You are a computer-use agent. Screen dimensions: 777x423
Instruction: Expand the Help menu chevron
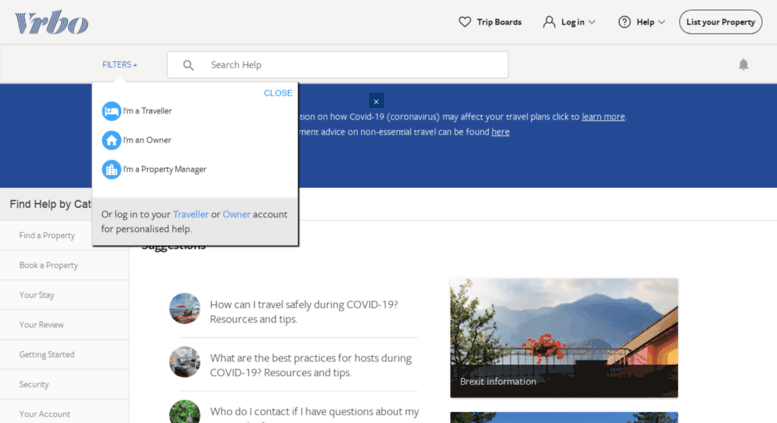661,22
